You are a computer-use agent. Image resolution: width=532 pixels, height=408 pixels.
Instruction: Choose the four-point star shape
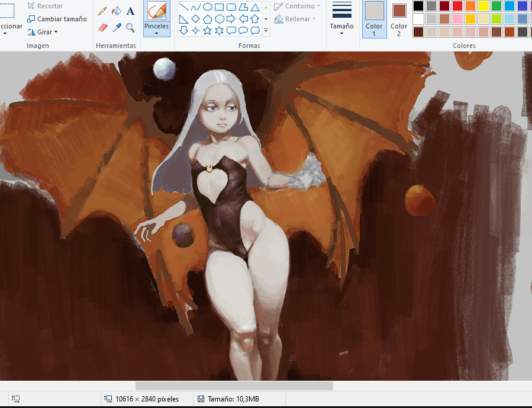[x=195, y=31]
